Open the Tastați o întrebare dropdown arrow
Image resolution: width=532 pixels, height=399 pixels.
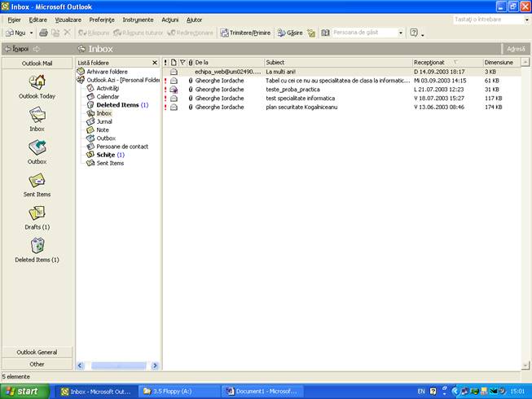[526, 20]
